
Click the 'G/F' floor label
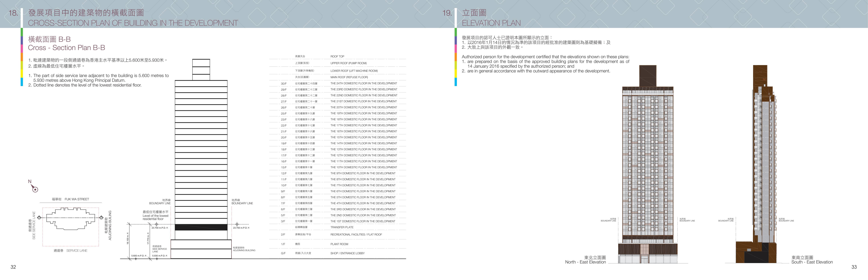(x=283, y=253)
